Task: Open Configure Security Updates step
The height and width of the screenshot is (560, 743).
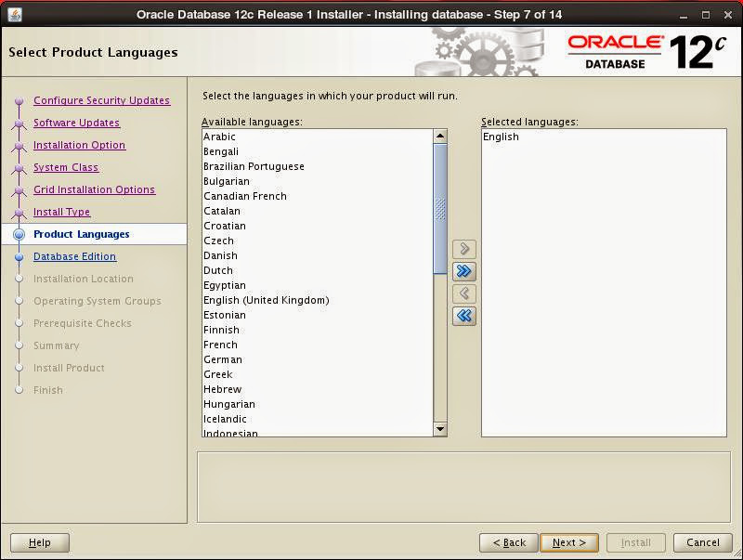Action: point(101,100)
